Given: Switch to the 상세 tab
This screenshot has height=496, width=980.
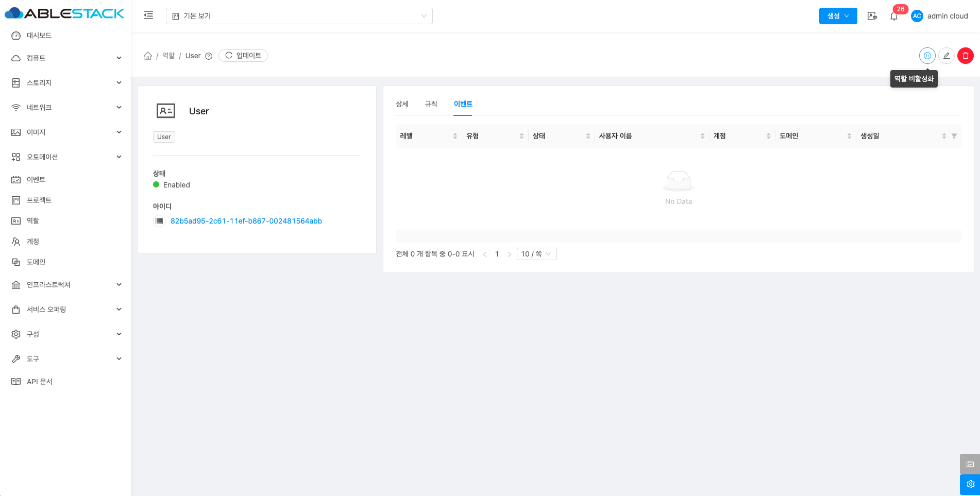Looking at the screenshot, I should (402, 104).
